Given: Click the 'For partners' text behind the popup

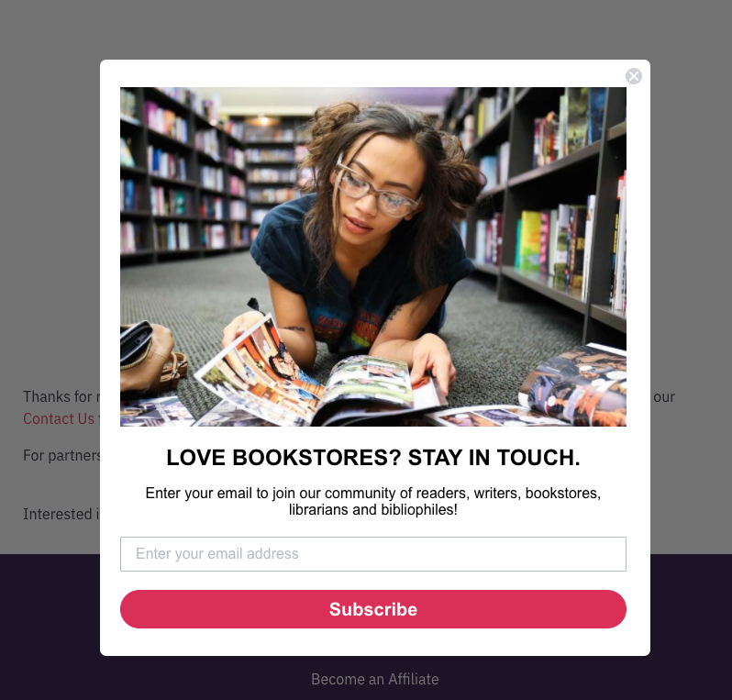Looking at the screenshot, I should (x=61, y=455).
